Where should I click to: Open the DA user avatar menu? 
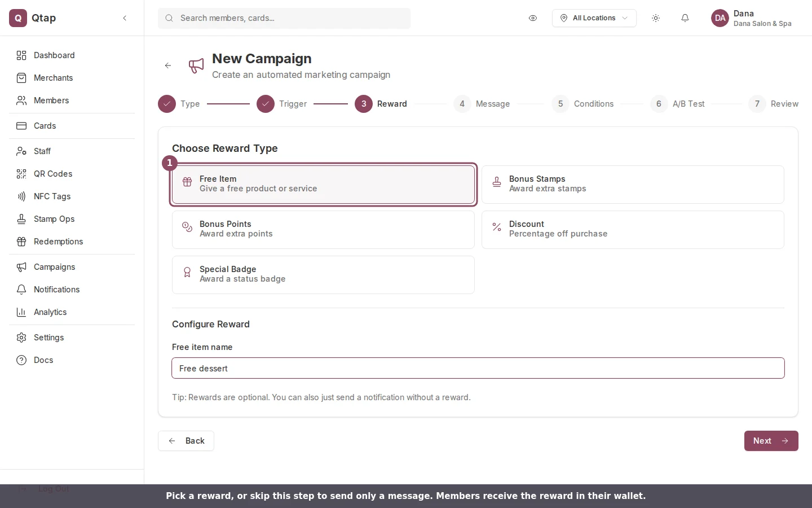pyautogui.click(x=720, y=18)
